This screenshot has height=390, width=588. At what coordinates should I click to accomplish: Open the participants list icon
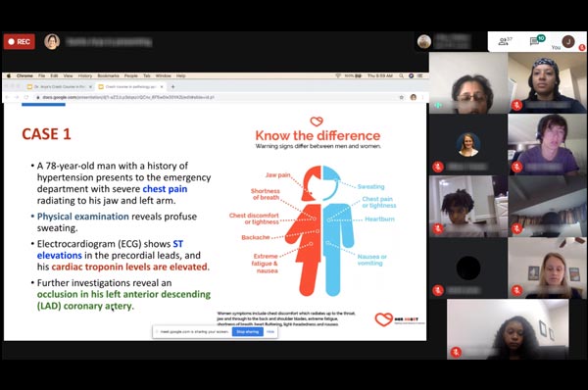[x=503, y=41]
